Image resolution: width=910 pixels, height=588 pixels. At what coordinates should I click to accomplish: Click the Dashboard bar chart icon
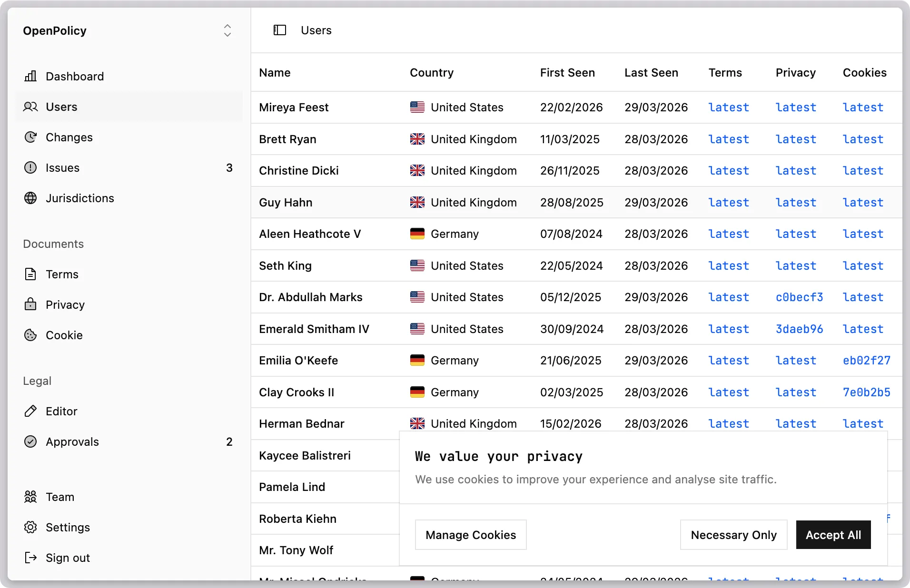point(30,76)
